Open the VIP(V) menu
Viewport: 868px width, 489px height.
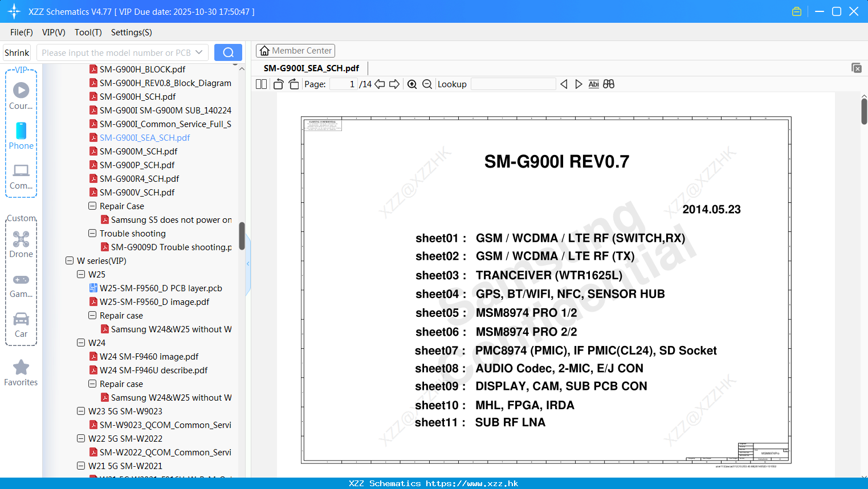[54, 32]
